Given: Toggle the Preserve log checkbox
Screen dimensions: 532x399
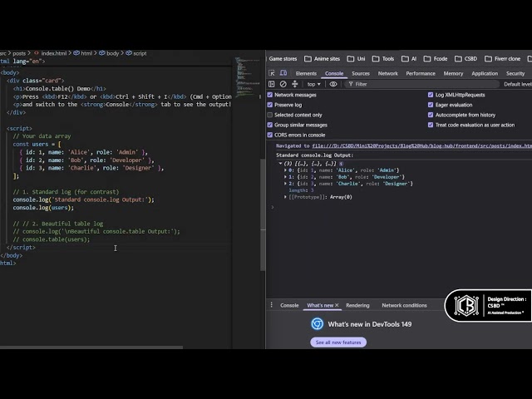Looking at the screenshot, I should pos(270,105).
